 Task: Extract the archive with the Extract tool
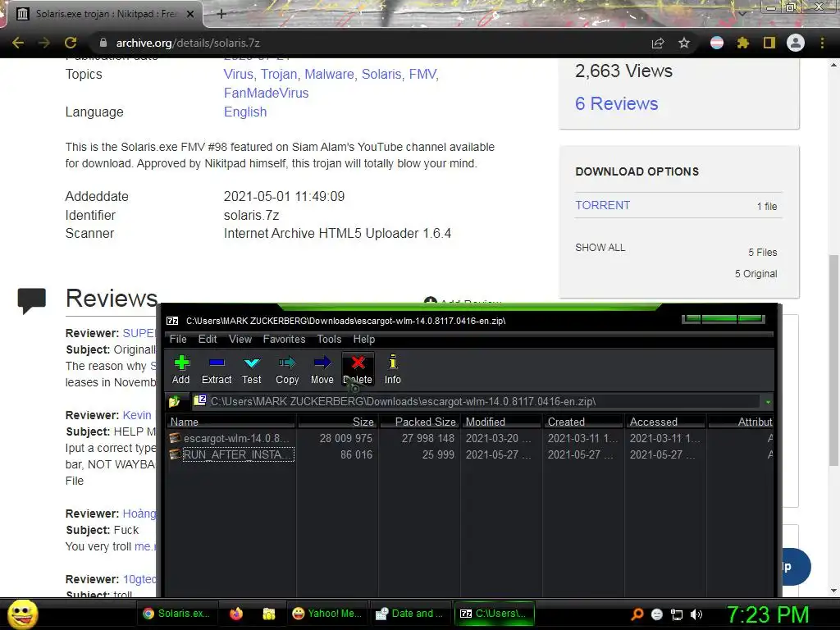click(217, 370)
